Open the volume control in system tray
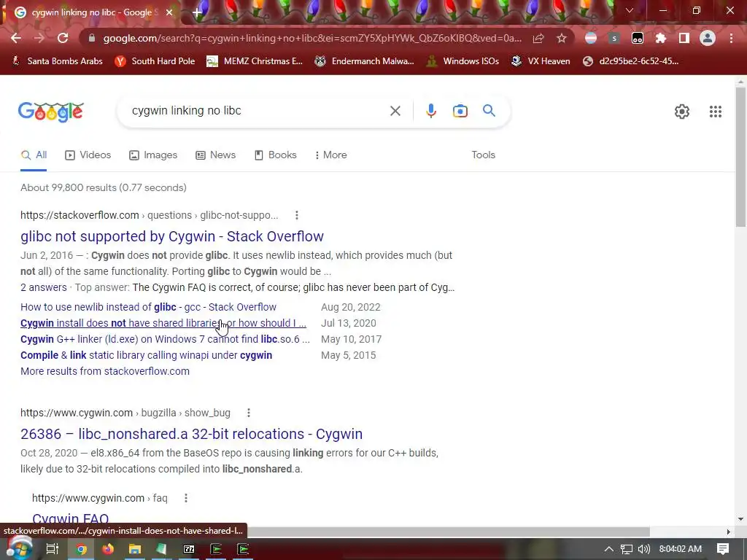 coord(643,549)
